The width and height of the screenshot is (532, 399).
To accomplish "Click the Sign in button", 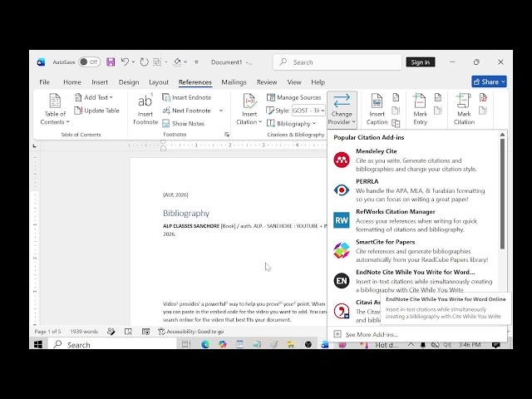I will point(420,62).
